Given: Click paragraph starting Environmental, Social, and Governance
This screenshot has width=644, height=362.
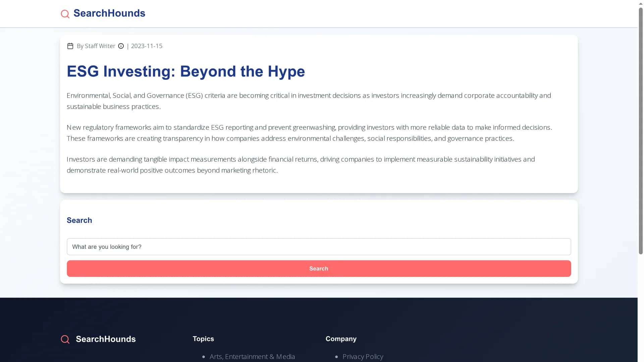Looking at the screenshot, I should (309, 101).
